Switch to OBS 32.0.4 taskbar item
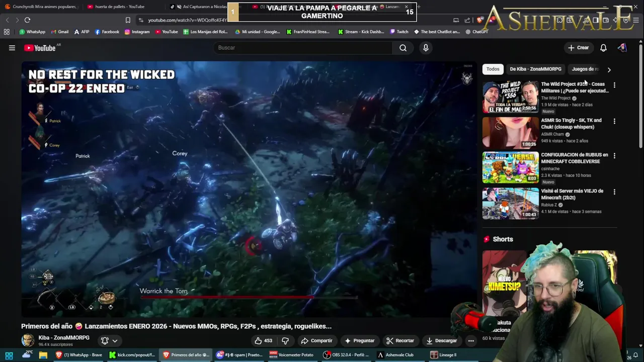644x362 pixels. coord(346,355)
